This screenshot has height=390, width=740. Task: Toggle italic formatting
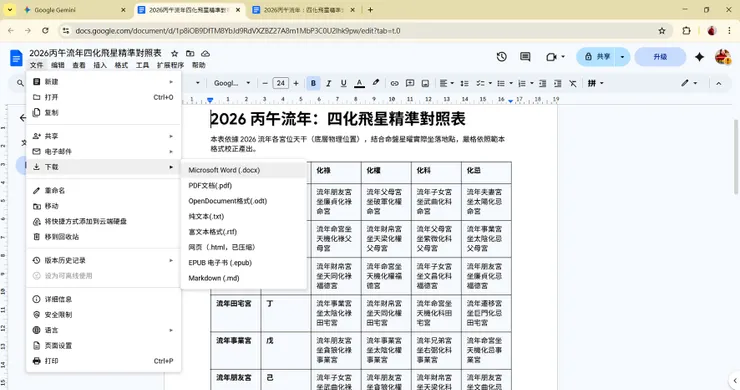[x=328, y=83]
